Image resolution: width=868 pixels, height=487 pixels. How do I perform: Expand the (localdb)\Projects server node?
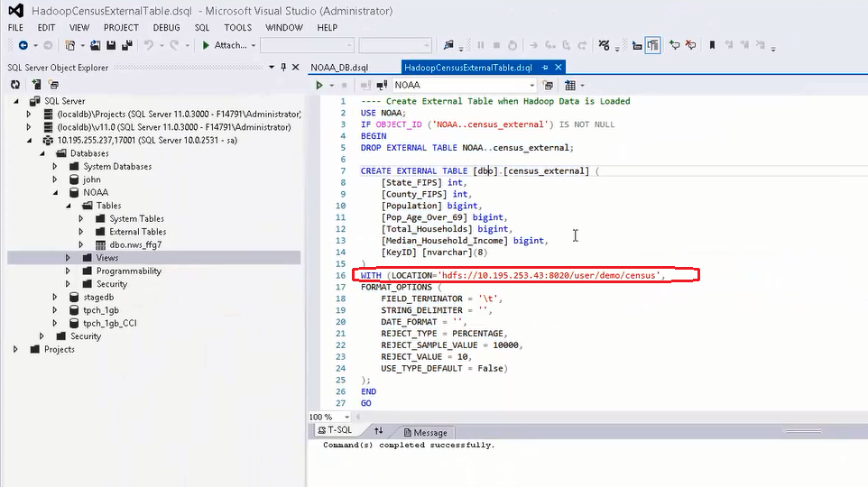(x=29, y=114)
